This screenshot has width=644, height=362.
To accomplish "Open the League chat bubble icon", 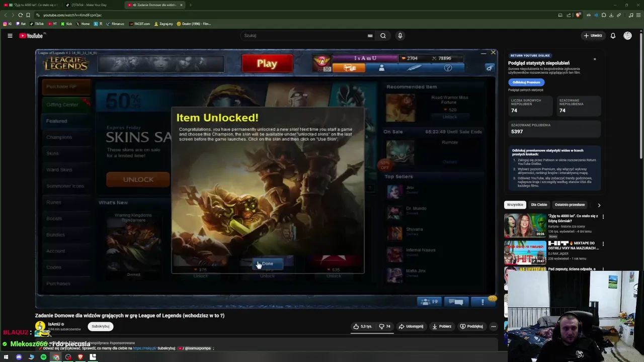I will pyautogui.click(x=455, y=302).
